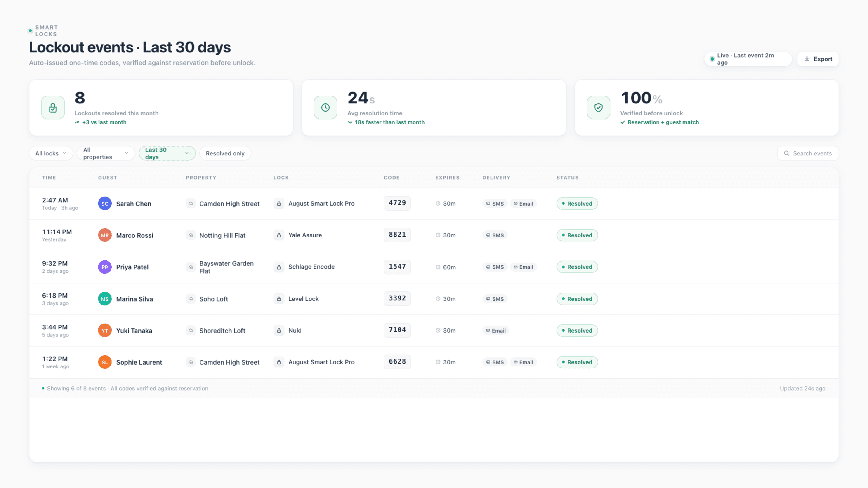Click August Smart Lock Pro in Sarah Chen's row
This screenshot has height=488, width=868.
click(x=321, y=203)
